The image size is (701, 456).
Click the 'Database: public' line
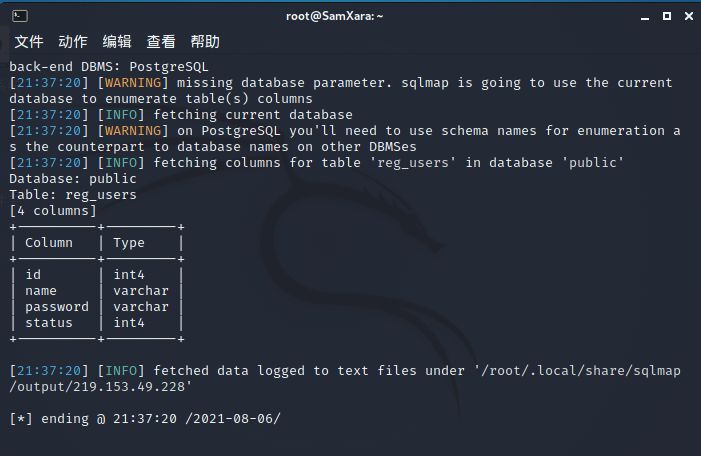point(73,179)
